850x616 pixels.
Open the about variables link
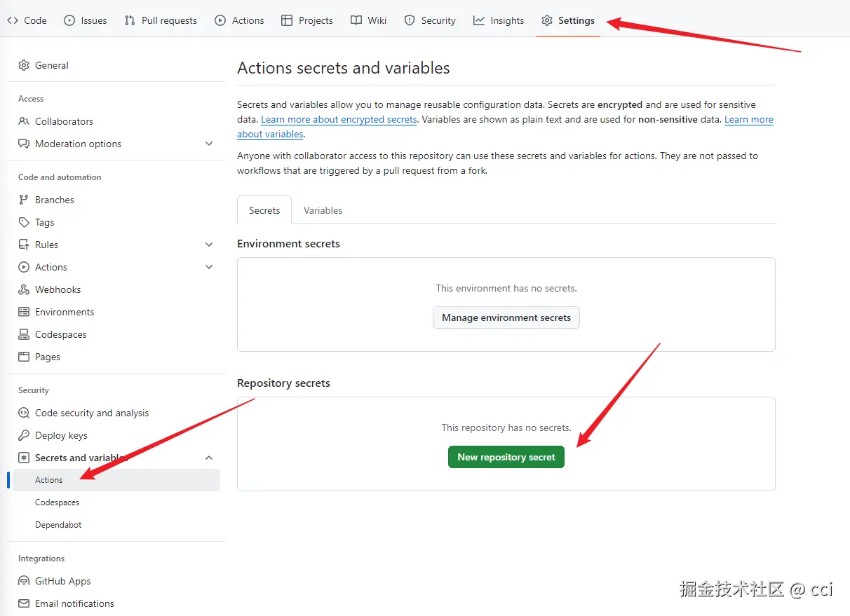tap(270, 135)
